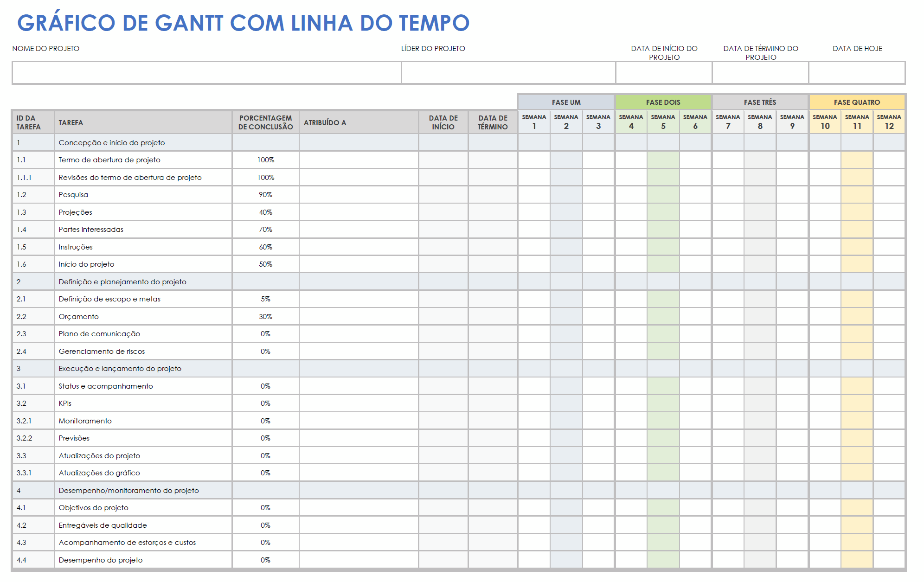Select the 'Partes interessadas' task cell
The height and width of the screenshot is (582, 924).
click(143, 230)
